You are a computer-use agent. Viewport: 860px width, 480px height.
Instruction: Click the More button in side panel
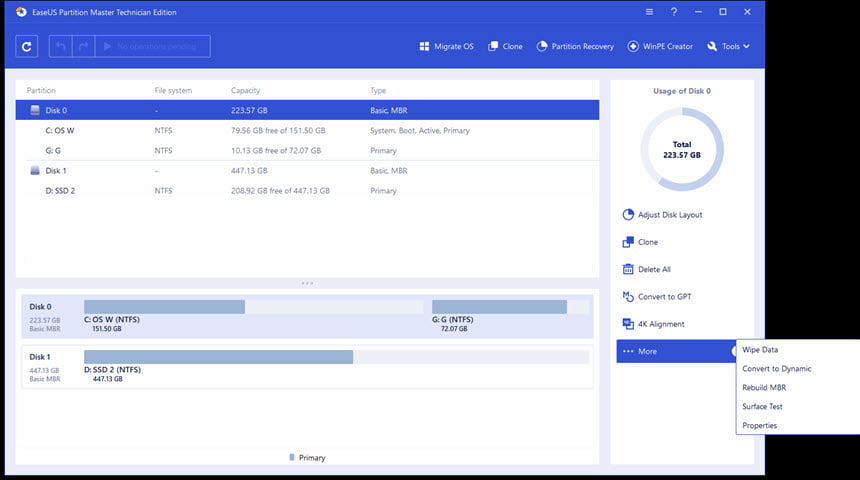[x=676, y=351]
